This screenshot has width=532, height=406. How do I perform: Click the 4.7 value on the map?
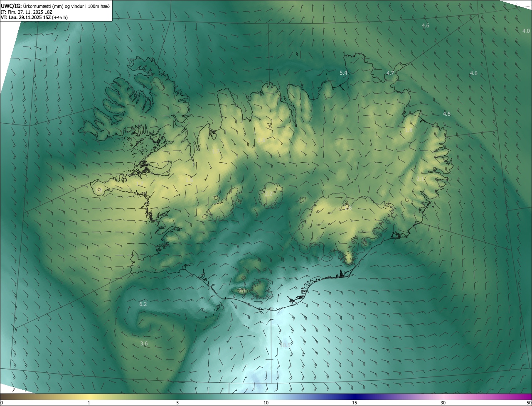click(390, 73)
